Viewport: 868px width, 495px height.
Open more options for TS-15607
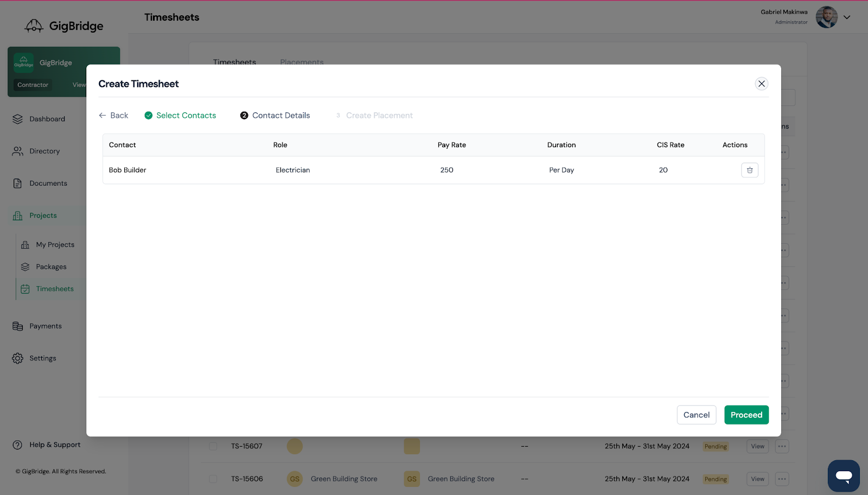(x=782, y=446)
